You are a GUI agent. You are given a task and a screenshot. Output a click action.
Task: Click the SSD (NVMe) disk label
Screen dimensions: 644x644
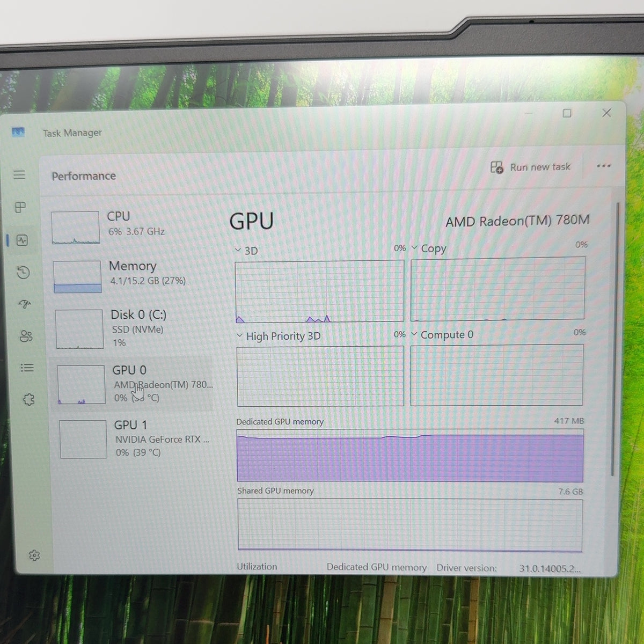click(137, 330)
